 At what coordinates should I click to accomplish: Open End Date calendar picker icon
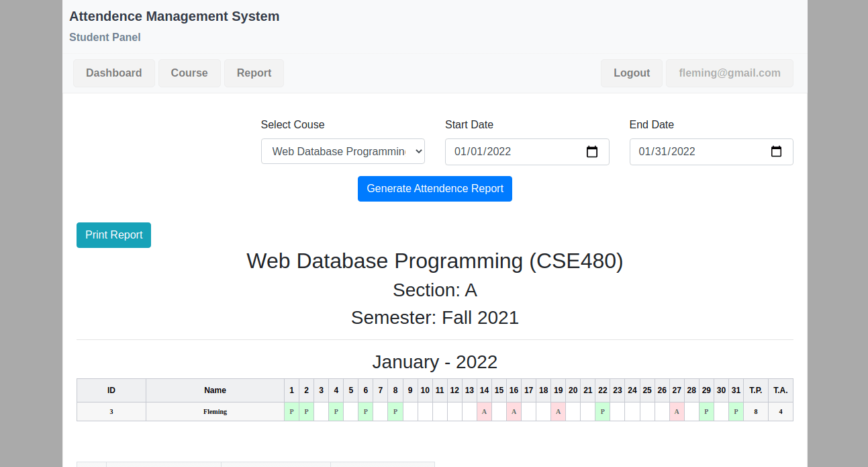pyautogui.click(x=776, y=152)
